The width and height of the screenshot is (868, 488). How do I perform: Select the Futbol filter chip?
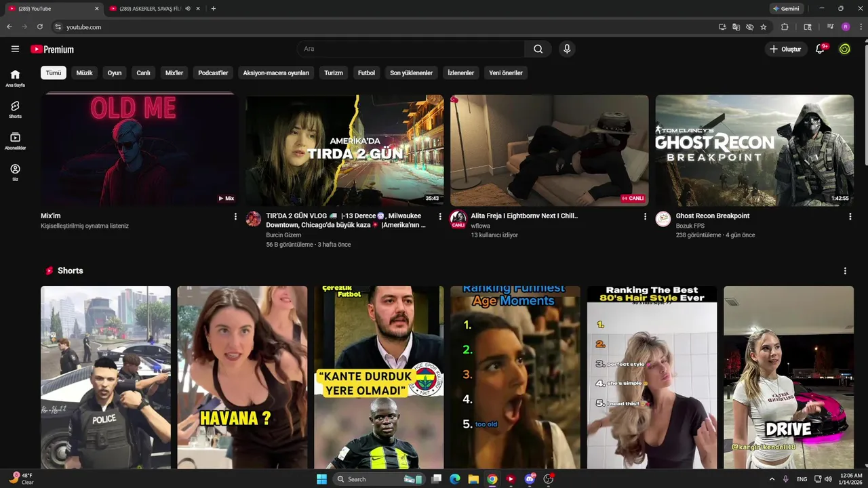tap(366, 73)
